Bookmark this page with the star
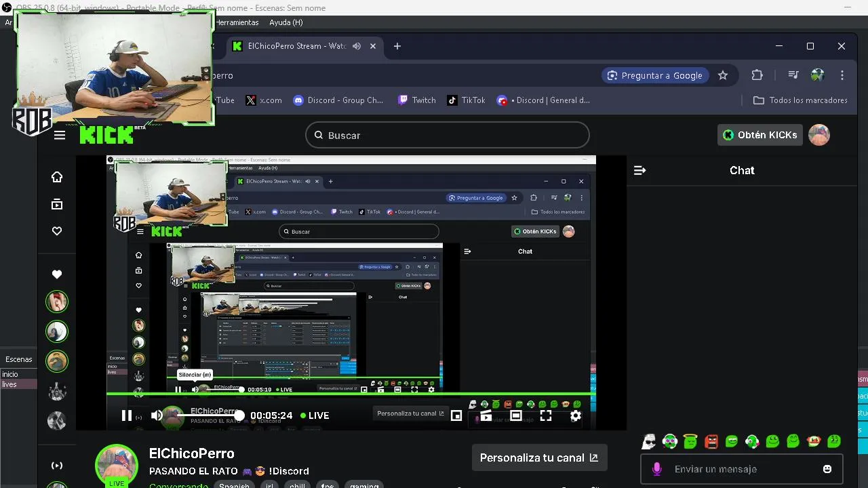Image resolution: width=868 pixels, height=488 pixels. (x=723, y=75)
